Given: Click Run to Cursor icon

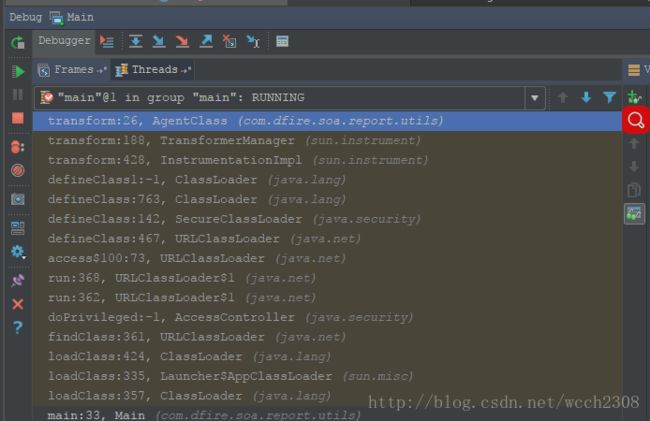Looking at the screenshot, I should pos(253,41).
